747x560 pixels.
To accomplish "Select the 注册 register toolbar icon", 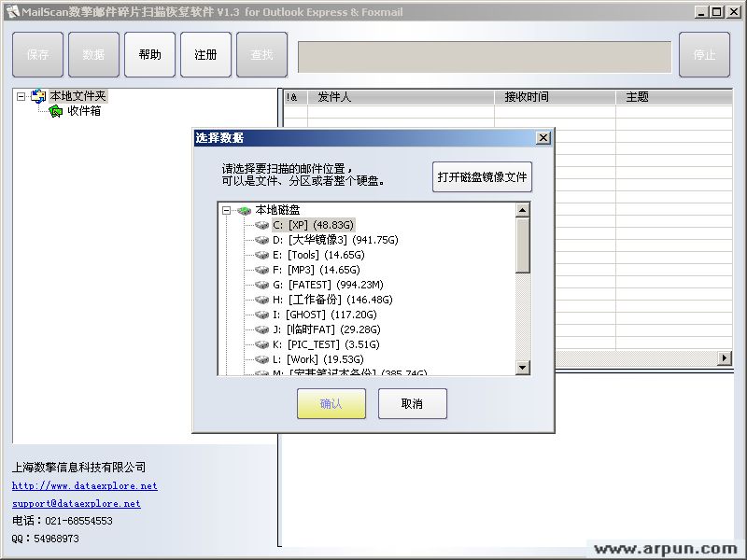I will click(x=205, y=54).
